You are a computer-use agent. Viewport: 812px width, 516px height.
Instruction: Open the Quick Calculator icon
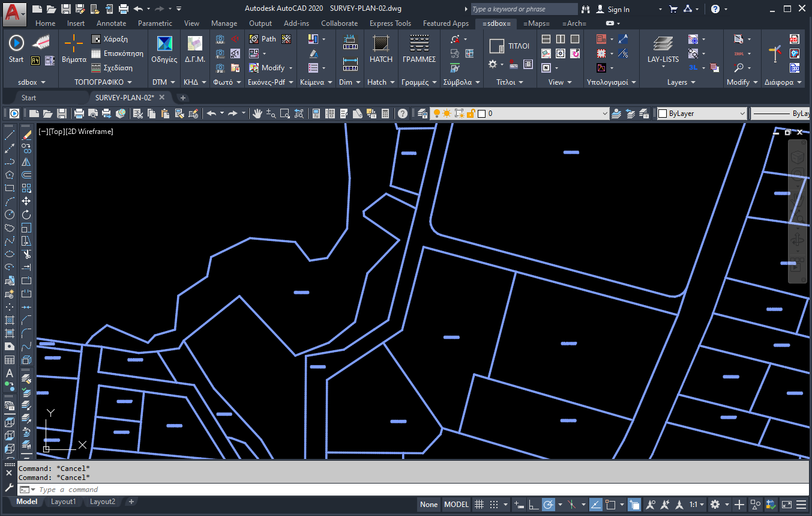pyautogui.click(x=385, y=114)
